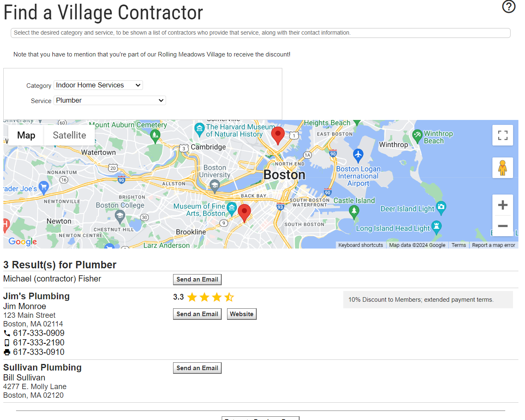
Task: Click the Harvard Museum of Natural History marker
Action: click(x=199, y=130)
